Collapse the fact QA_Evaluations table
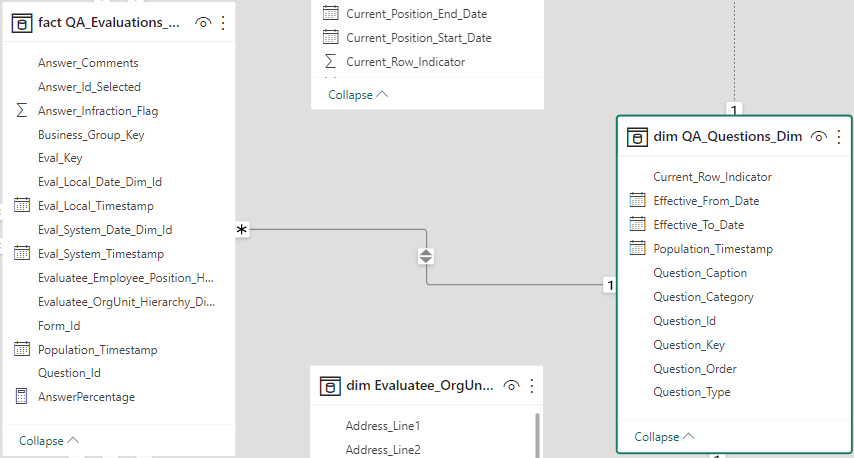854x458 pixels. (x=49, y=441)
